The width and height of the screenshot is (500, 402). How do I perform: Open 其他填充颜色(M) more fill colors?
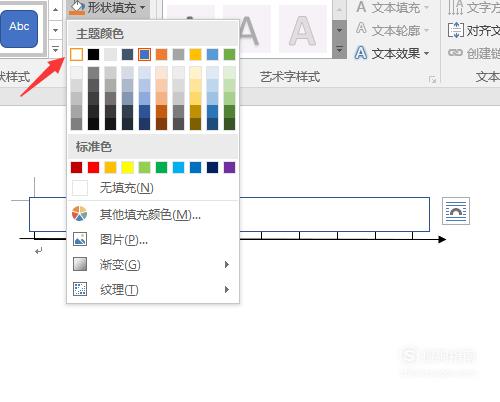tap(153, 215)
